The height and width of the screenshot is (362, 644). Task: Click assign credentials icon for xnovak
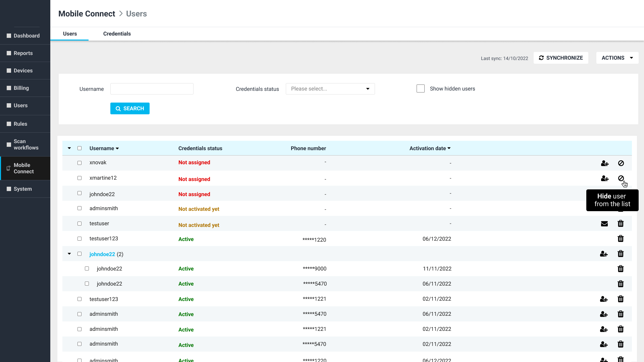(x=604, y=163)
